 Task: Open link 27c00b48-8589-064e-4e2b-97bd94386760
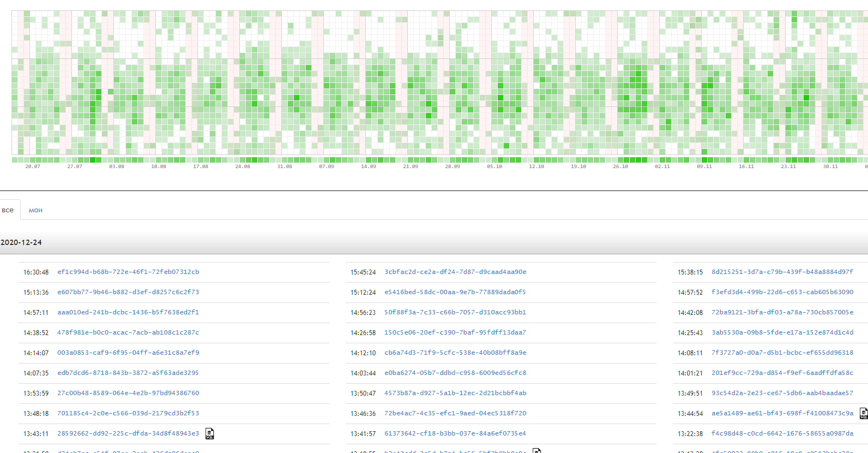128,393
